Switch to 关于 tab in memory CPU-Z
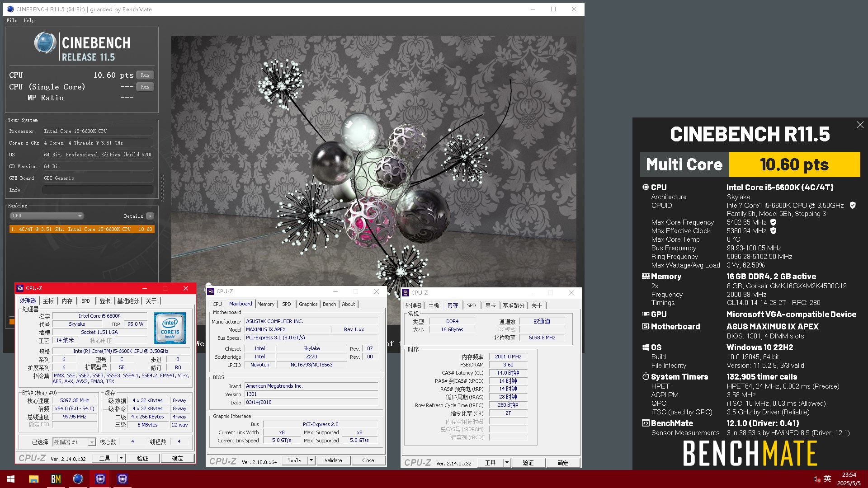Screen dimensions: 868x488 click(537, 305)
